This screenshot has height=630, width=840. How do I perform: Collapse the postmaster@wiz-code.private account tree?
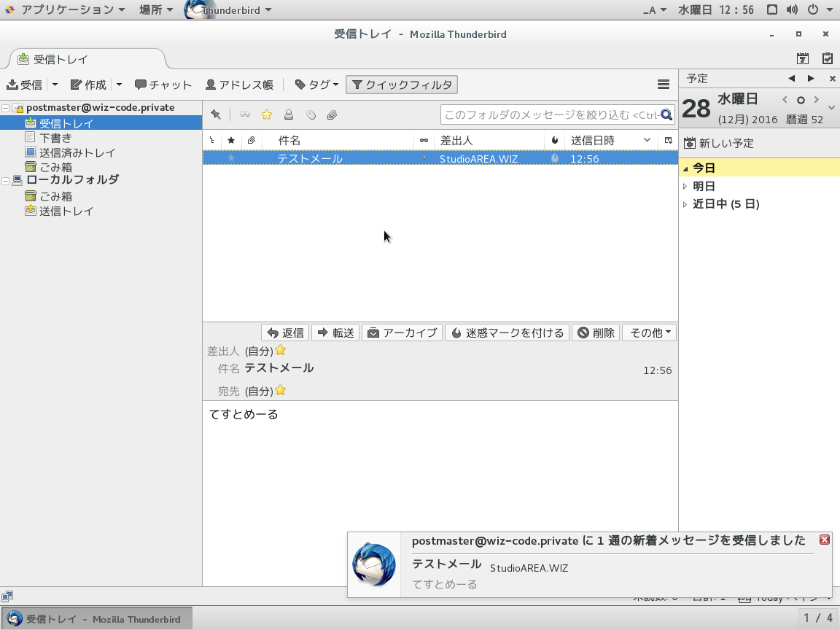5,108
